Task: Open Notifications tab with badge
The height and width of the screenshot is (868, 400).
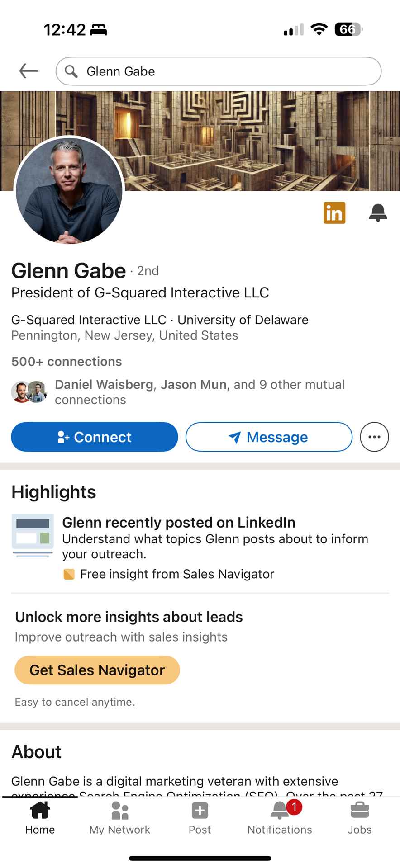Action: tap(280, 818)
